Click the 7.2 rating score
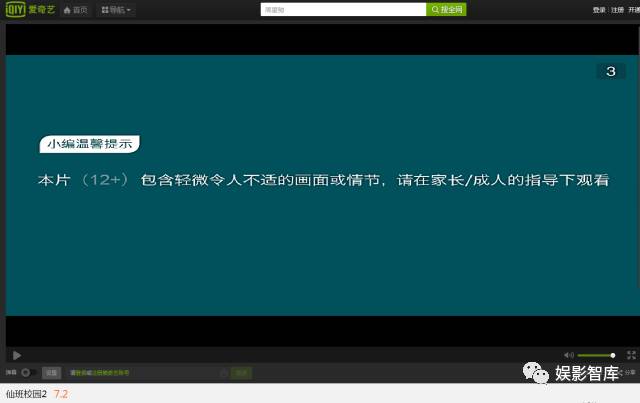The width and height of the screenshot is (640, 403). [61, 394]
